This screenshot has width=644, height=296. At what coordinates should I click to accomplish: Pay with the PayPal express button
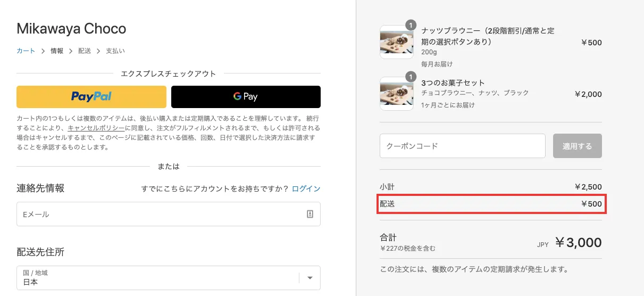coord(91,97)
